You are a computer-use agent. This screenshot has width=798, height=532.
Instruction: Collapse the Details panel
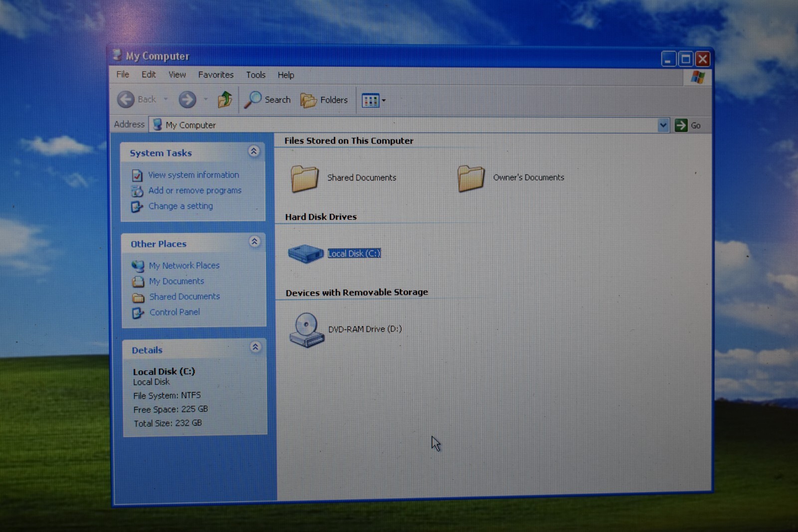255,347
